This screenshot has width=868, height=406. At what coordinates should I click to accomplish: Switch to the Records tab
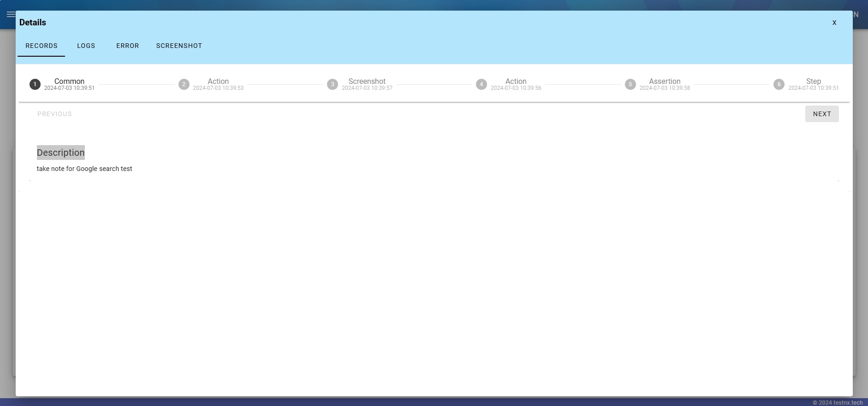tap(42, 46)
